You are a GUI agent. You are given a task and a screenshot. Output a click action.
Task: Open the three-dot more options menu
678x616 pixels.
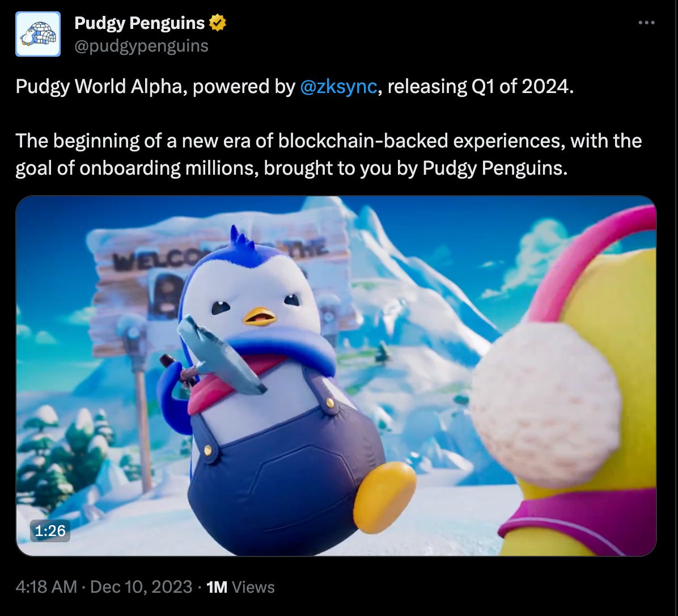[646, 23]
